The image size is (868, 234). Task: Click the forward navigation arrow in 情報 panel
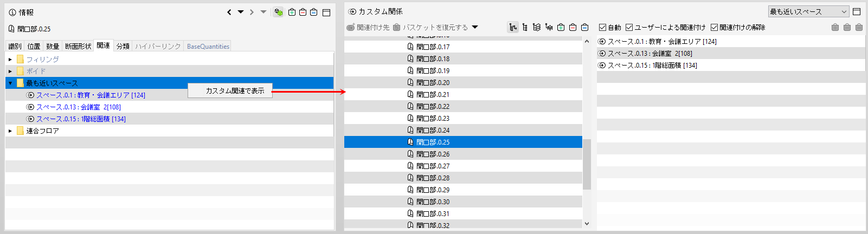coord(252,12)
